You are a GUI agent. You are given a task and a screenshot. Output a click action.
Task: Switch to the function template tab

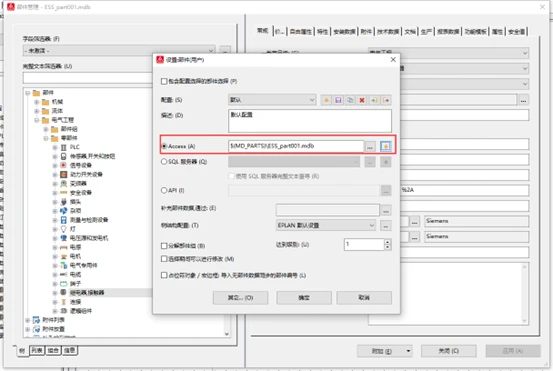click(x=475, y=32)
